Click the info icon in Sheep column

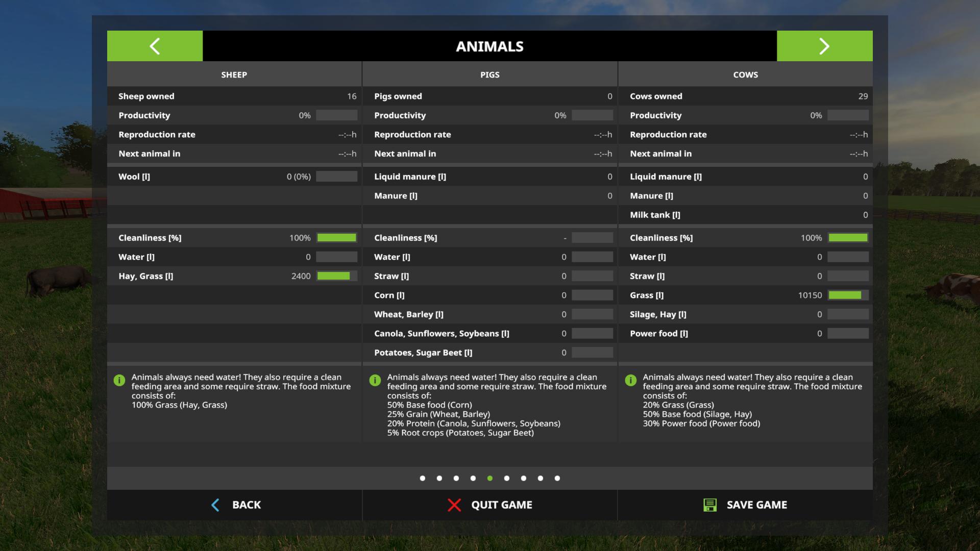[119, 381]
